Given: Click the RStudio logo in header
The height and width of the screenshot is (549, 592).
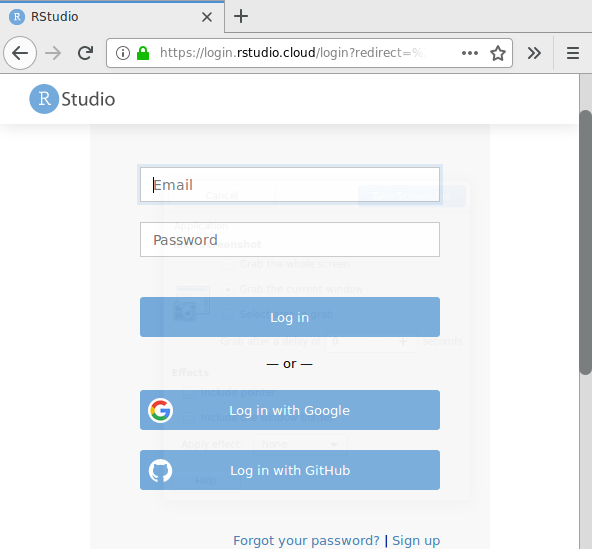Looking at the screenshot, I should pyautogui.click(x=72, y=99).
